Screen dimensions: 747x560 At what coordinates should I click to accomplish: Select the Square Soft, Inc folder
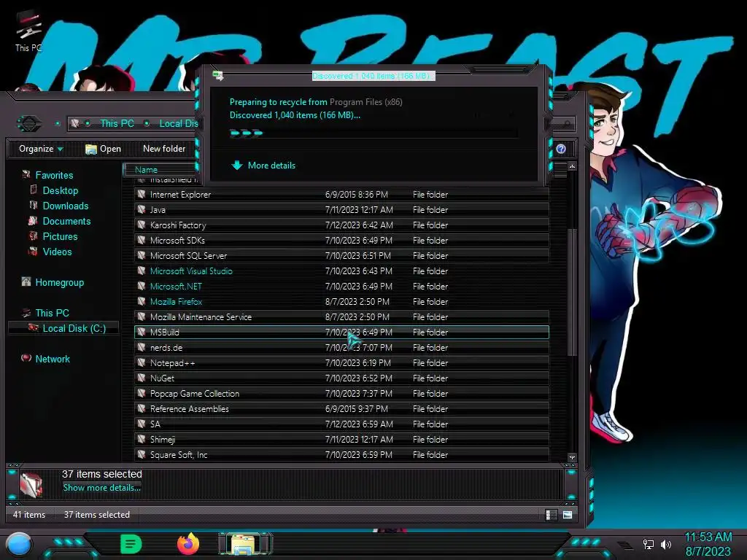[341, 454]
